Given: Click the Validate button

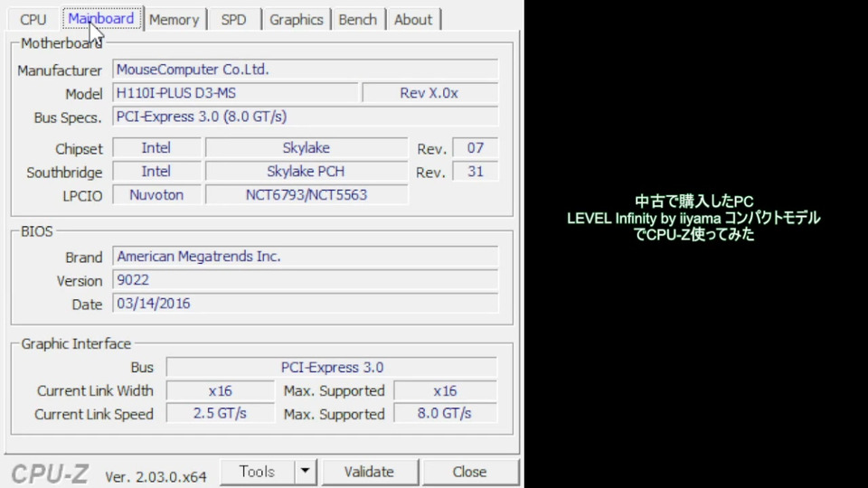Looking at the screenshot, I should click(x=369, y=472).
